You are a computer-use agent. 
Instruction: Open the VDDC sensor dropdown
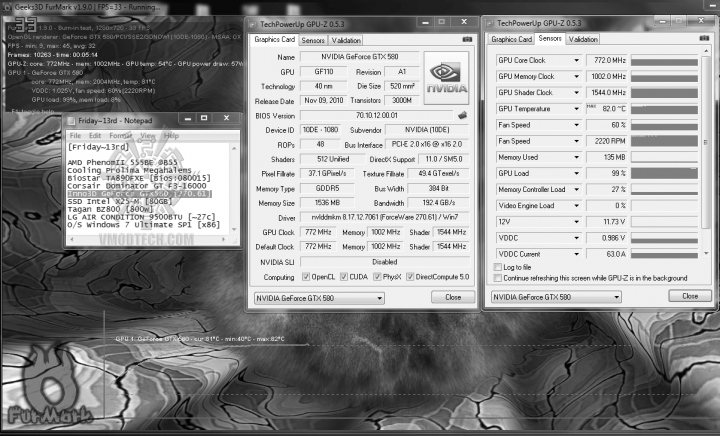pos(576,238)
